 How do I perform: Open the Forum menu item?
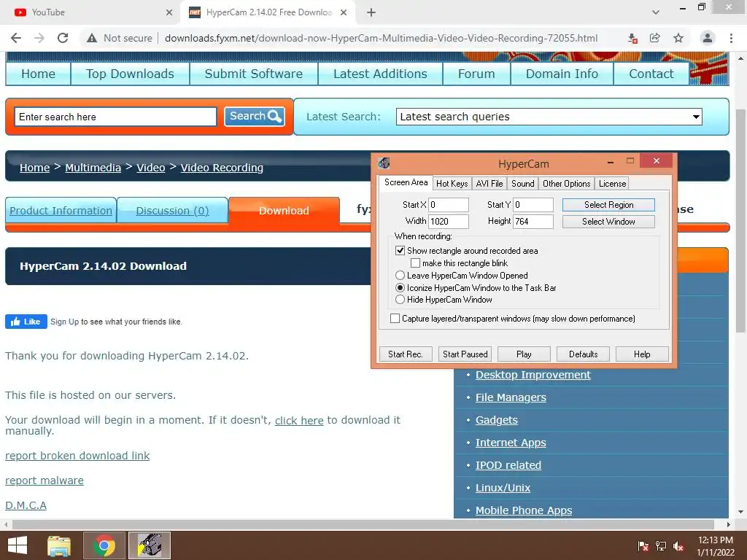coord(476,74)
